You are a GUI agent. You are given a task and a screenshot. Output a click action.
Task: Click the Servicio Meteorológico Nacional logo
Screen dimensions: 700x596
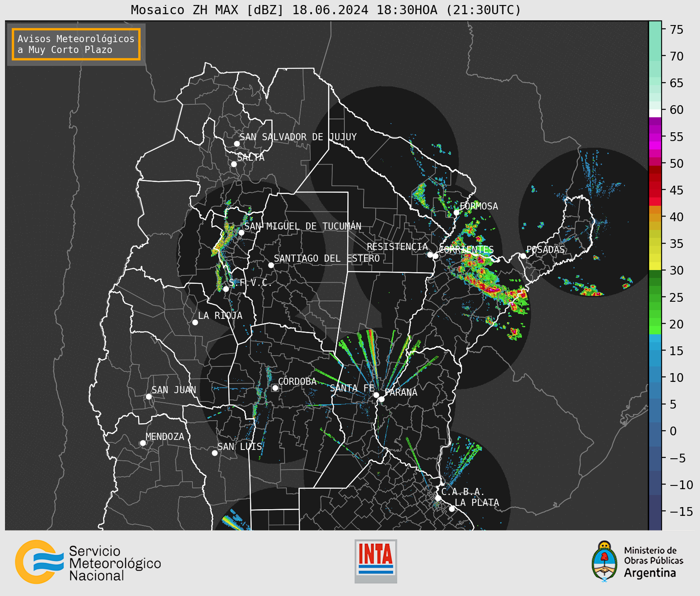(x=88, y=562)
